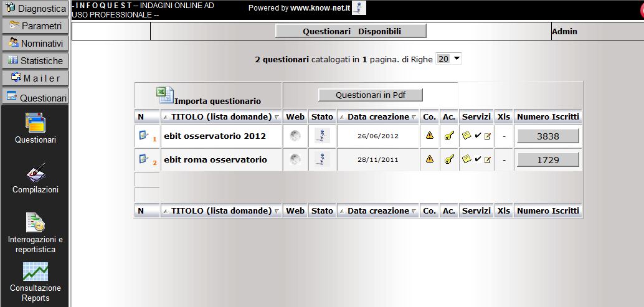Click the 1729 Numero Iscritti button
Viewport: 644px width, 307px height.
pyautogui.click(x=548, y=159)
